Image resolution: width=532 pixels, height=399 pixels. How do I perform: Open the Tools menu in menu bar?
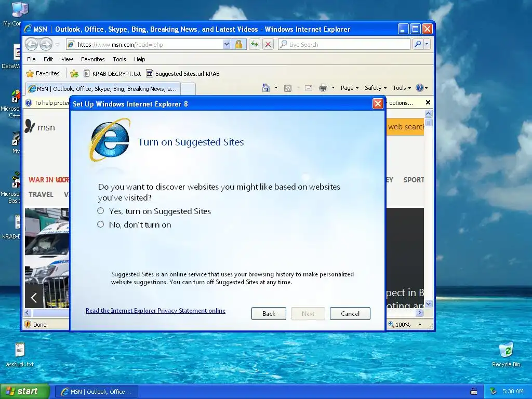[x=119, y=59]
